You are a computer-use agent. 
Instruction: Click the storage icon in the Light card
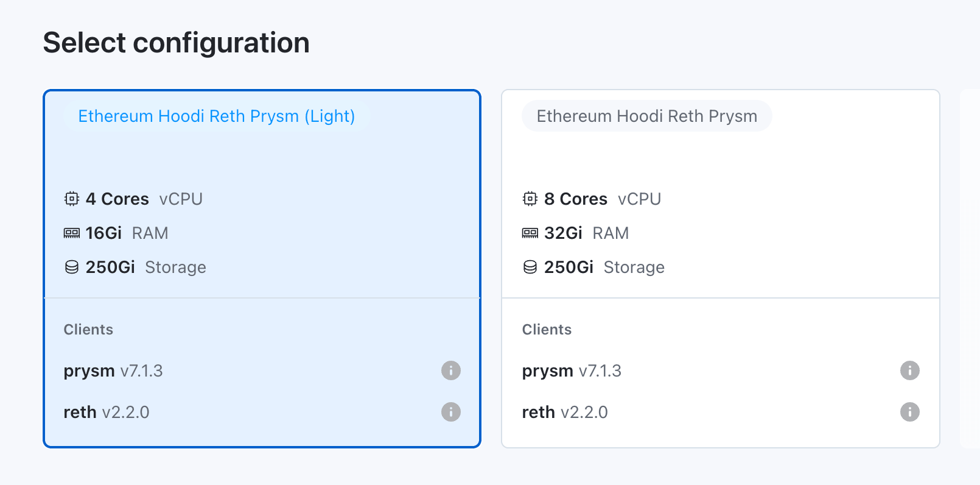tap(72, 267)
